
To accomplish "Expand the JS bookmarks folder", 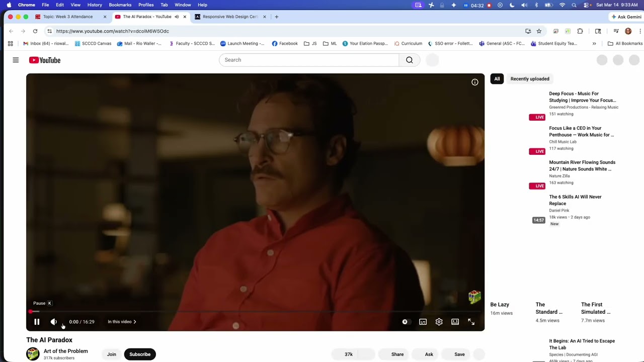I will coord(310,44).
